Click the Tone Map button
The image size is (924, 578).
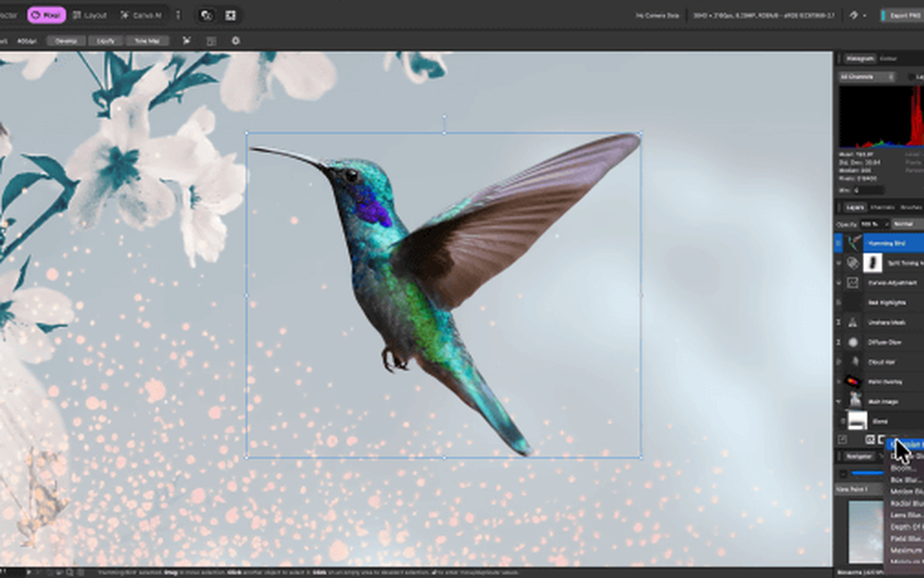[147, 41]
